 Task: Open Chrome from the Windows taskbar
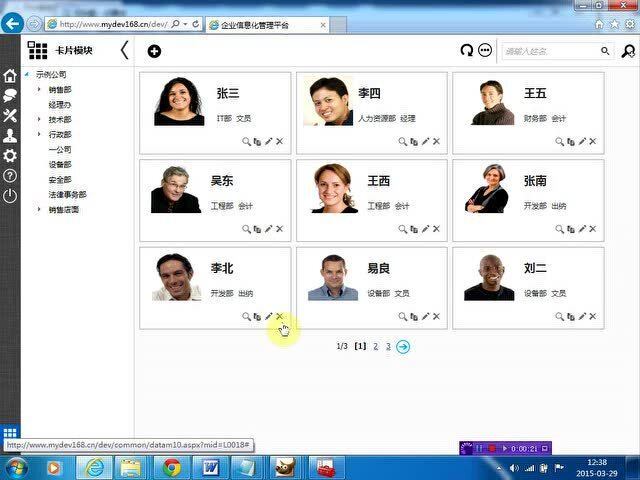(x=172, y=467)
